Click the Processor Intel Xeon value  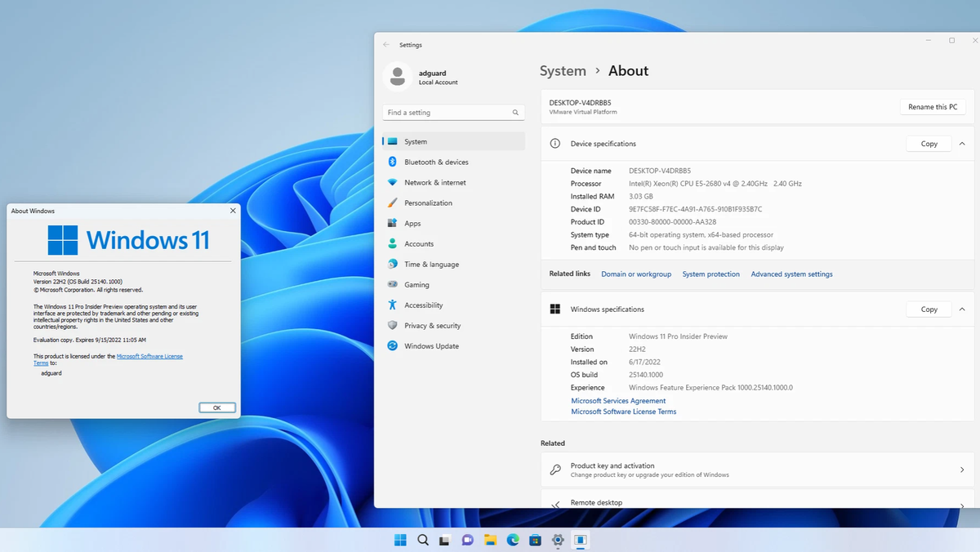pyautogui.click(x=715, y=184)
